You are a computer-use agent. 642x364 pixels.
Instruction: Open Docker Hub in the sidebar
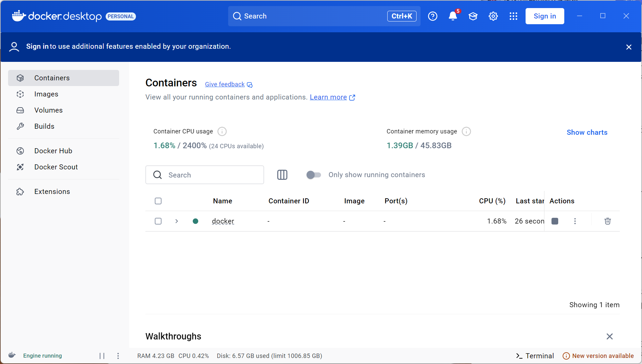(64, 151)
